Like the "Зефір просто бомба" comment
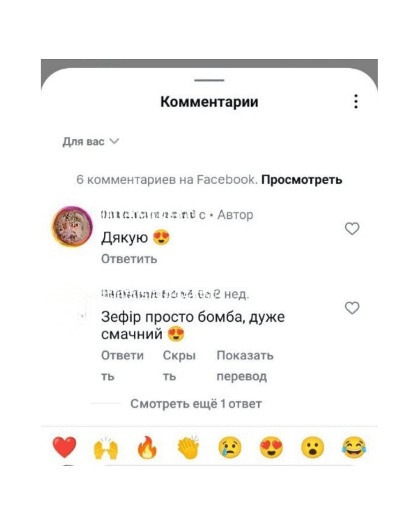Image resolution: width=420 pixels, height=525 pixels. pyautogui.click(x=352, y=308)
